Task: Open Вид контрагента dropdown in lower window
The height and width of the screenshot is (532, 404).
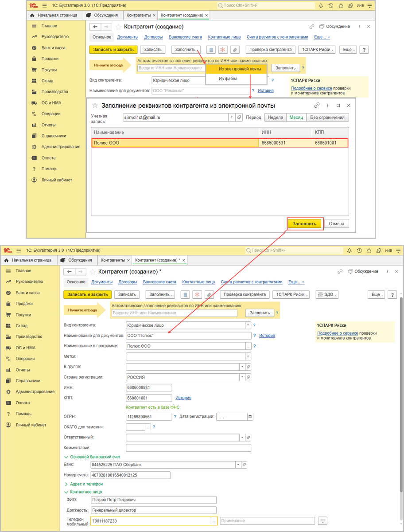Action: (x=248, y=325)
